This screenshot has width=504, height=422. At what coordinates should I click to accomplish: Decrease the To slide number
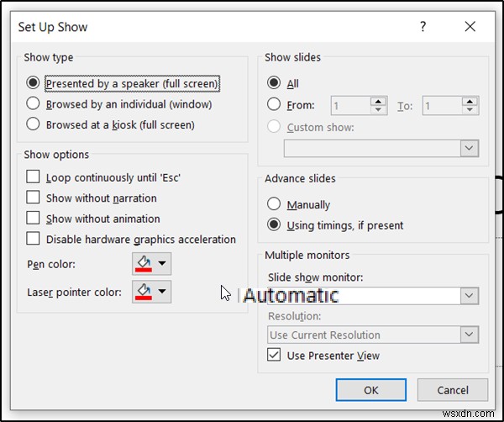pyautogui.click(x=470, y=109)
